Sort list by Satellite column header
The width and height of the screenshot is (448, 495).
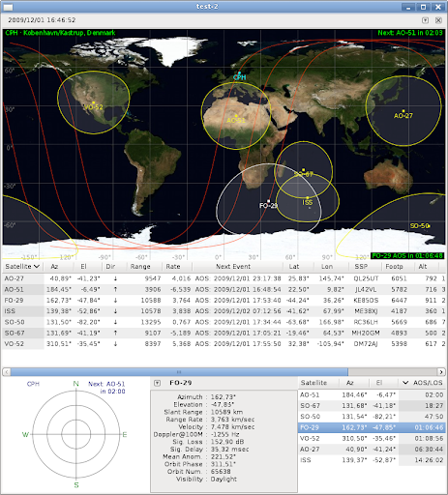pos(22,267)
